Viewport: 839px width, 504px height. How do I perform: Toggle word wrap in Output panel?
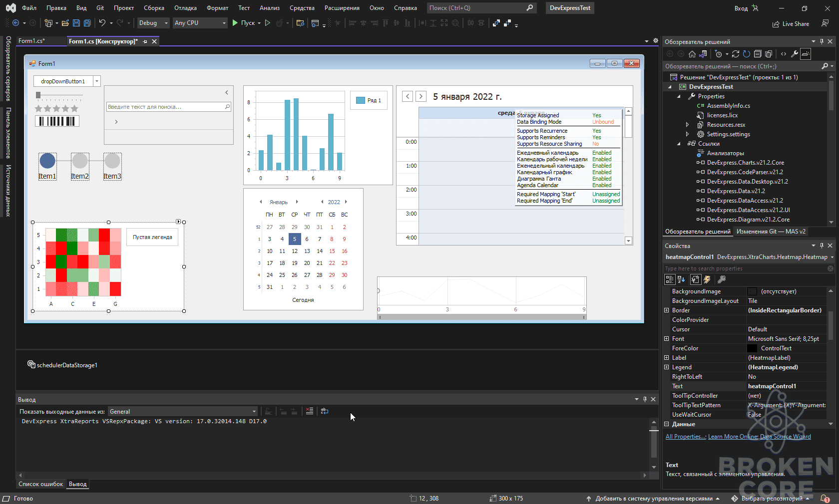325,411
